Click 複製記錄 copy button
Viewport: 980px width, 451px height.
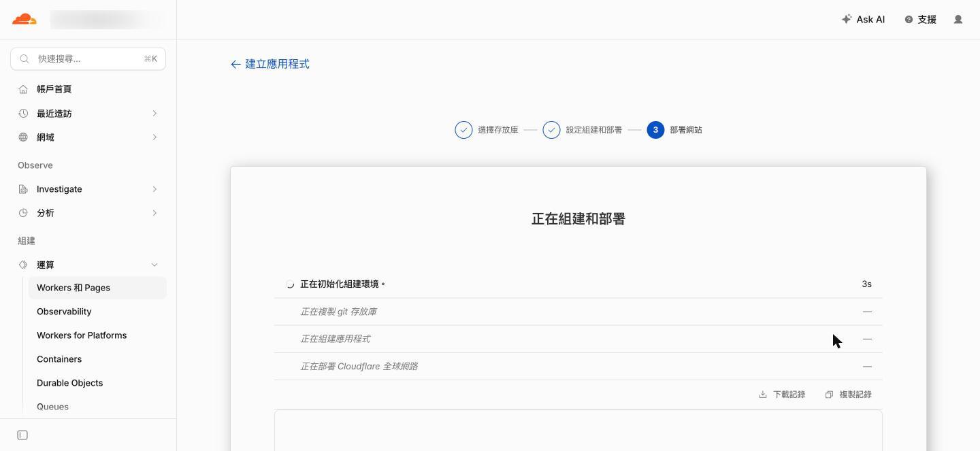click(848, 395)
